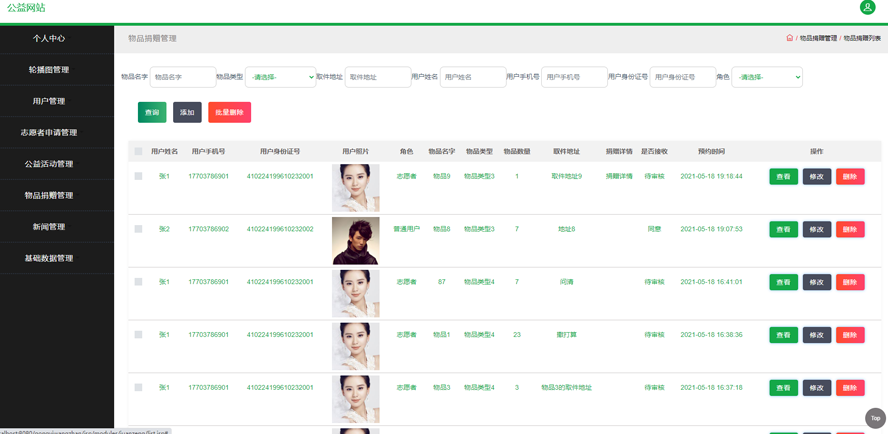Select 公益活动管理 in the sidebar

49,164
